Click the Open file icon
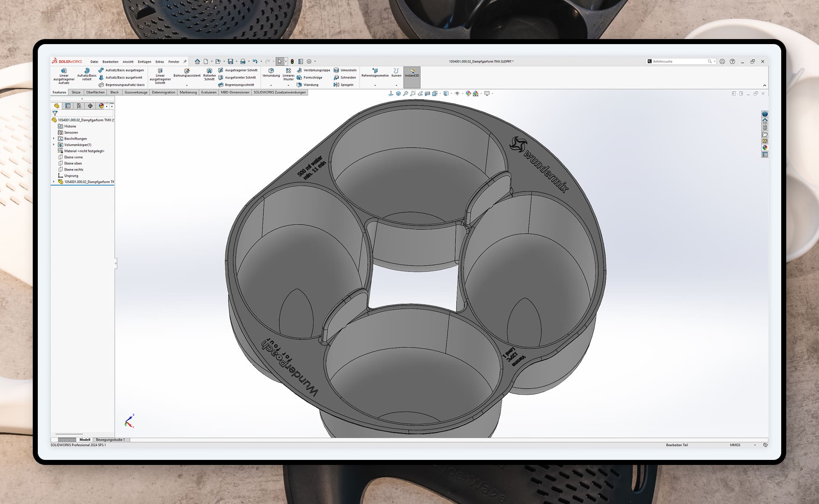This screenshot has height=504, width=819. tap(218, 61)
